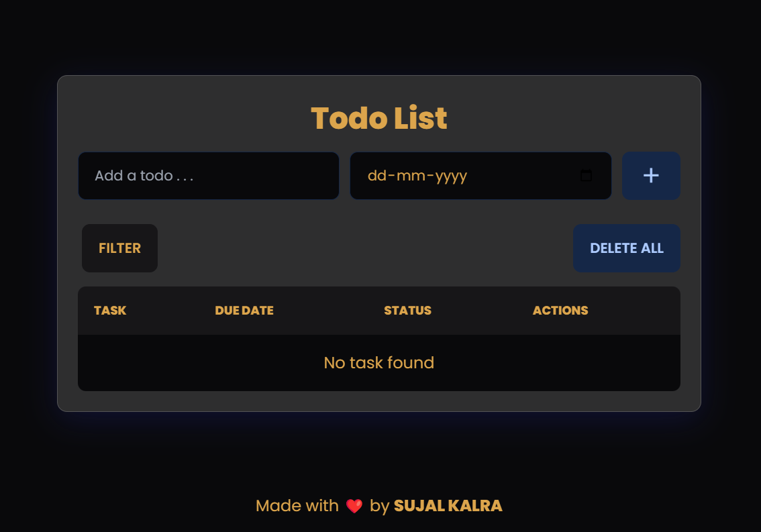Click the empty table row area

point(570,363)
